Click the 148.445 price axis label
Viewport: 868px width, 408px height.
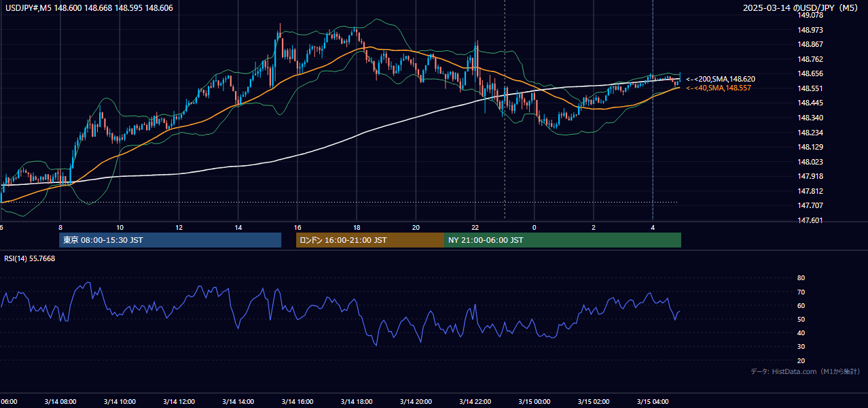[810, 103]
